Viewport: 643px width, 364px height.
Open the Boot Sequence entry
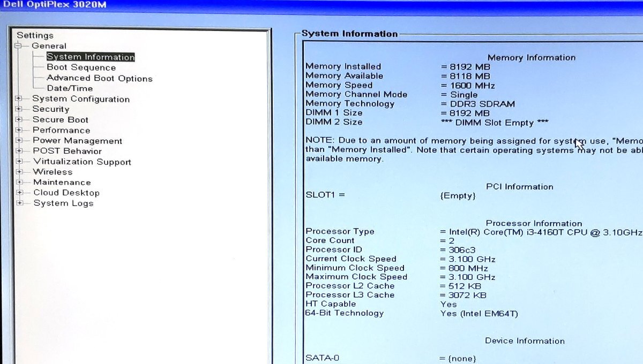[81, 67]
